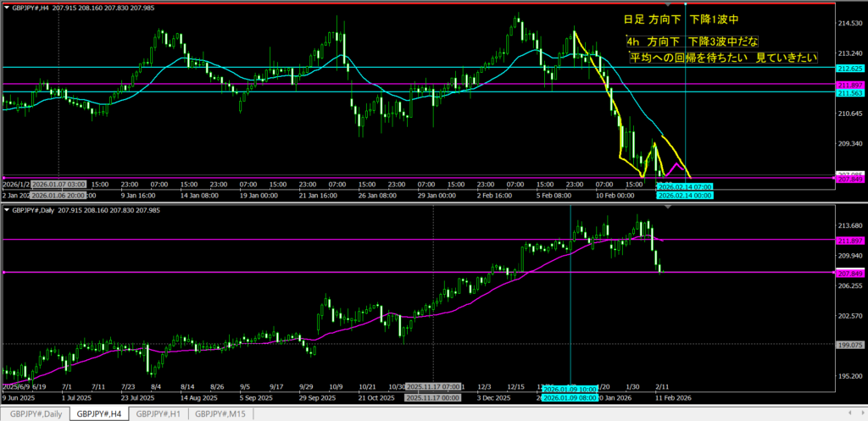Viewport: 868px width, 421px height.
Task: Select the '4h 方向下 下降3波中だな' text label
Action: (x=692, y=42)
